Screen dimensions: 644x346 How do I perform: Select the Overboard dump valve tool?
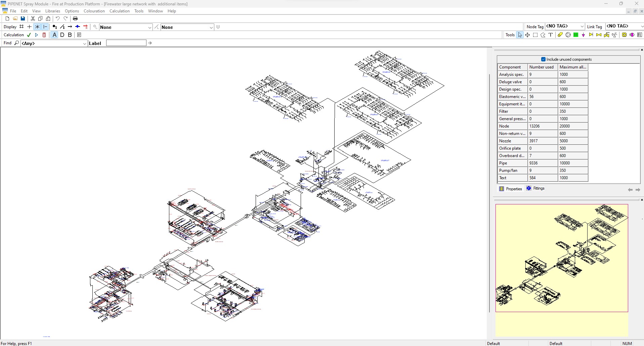coord(614,35)
